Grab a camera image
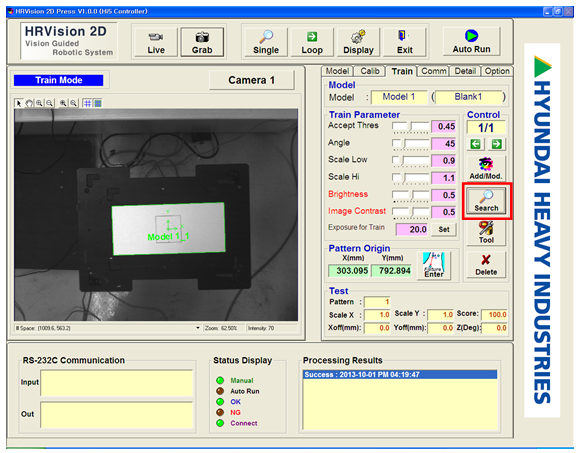The height and width of the screenshot is (453, 580). point(202,43)
